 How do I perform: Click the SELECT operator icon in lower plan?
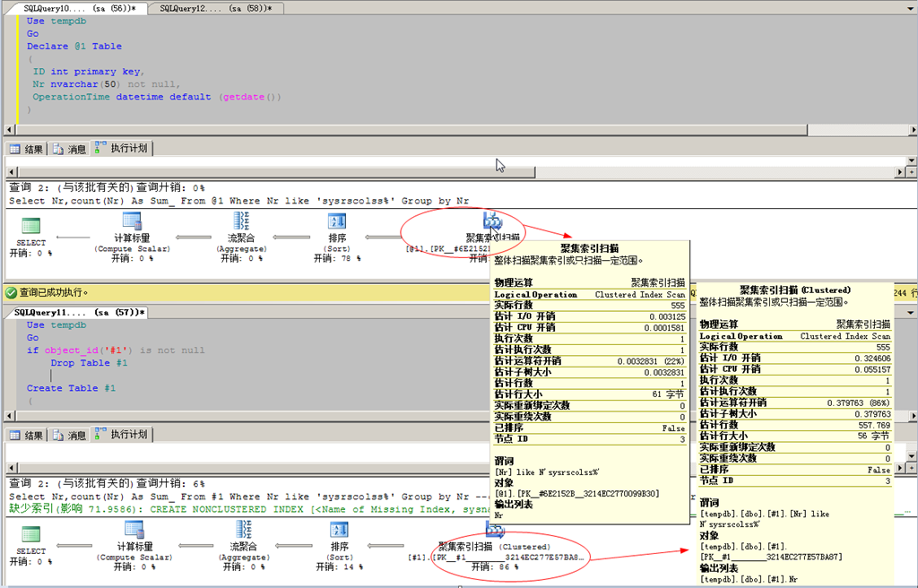click(x=31, y=533)
